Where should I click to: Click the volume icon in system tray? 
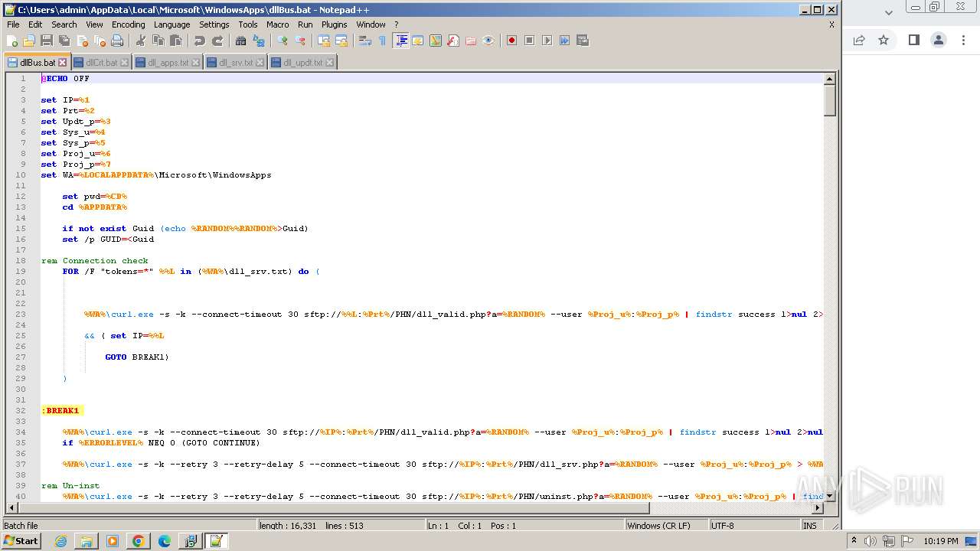point(871,541)
